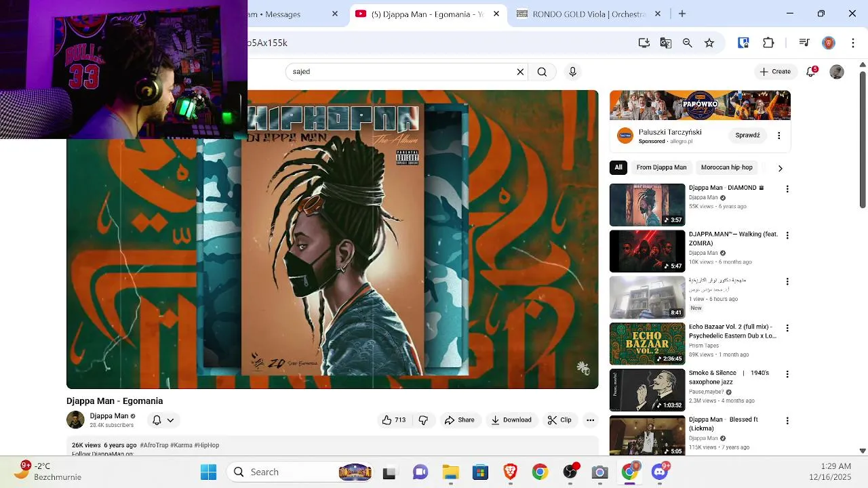The width and height of the screenshot is (868, 488).
Task: Open options for Djappa Man - DIAMOND
Action: (x=787, y=189)
